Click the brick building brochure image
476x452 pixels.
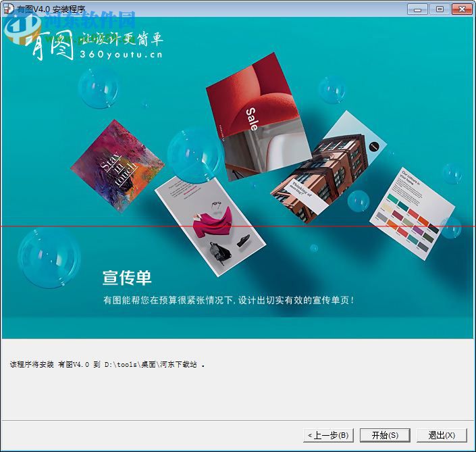(x=328, y=167)
